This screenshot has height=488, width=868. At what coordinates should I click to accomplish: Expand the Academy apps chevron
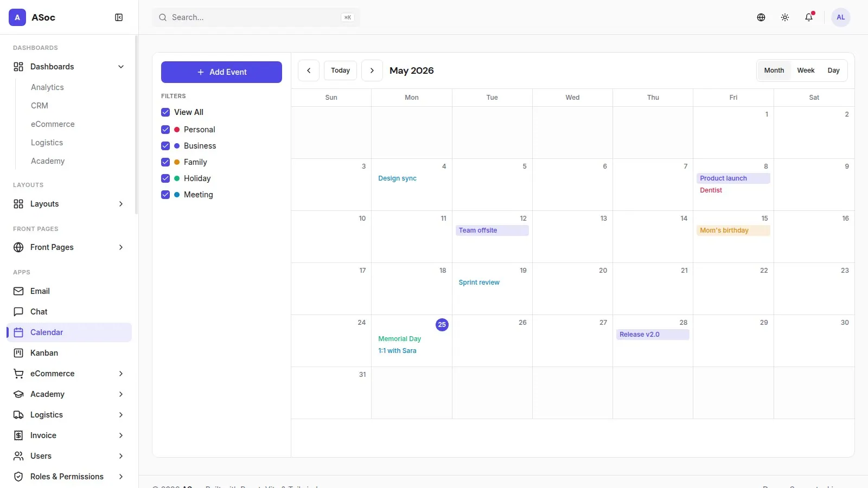click(121, 394)
